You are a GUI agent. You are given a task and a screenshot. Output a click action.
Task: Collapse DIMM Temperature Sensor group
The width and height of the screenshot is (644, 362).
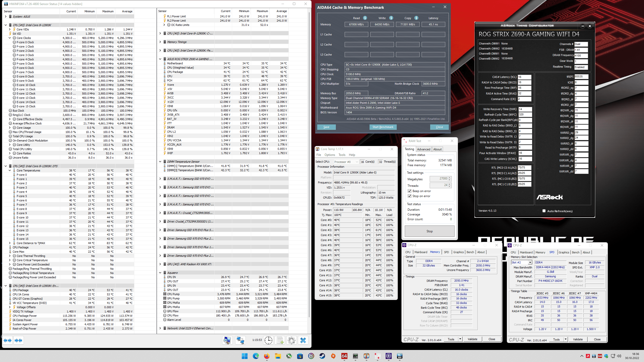[160, 162]
